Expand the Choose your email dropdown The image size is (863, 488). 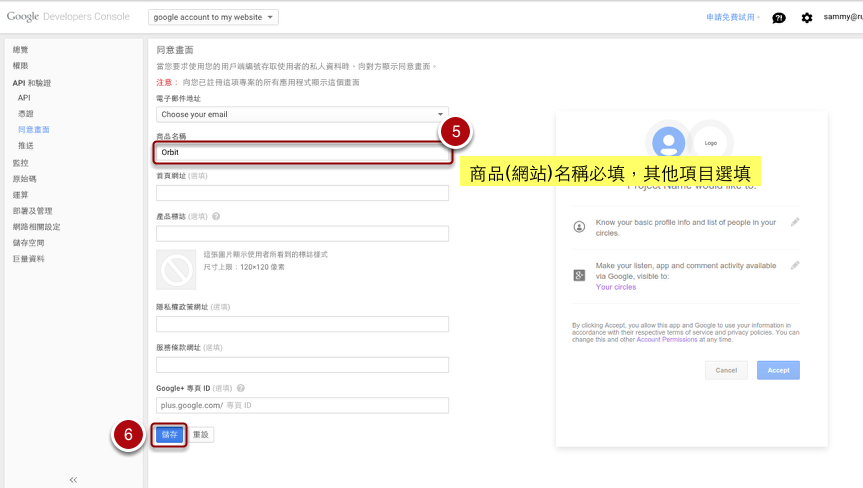pos(302,114)
